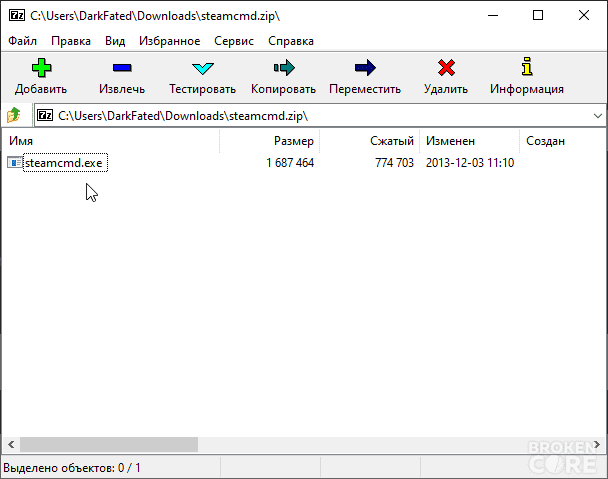Click the Переместить blue arrow icon

(x=365, y=68)
